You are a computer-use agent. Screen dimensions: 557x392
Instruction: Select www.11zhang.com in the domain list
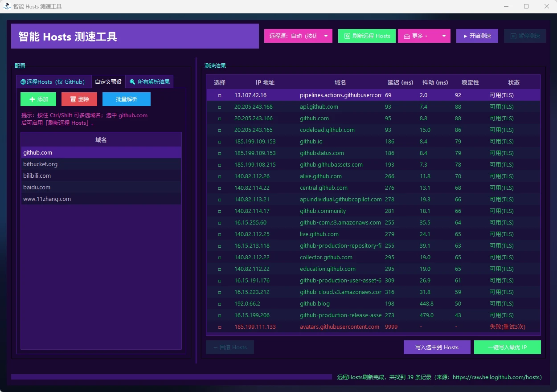coord(101,199)
